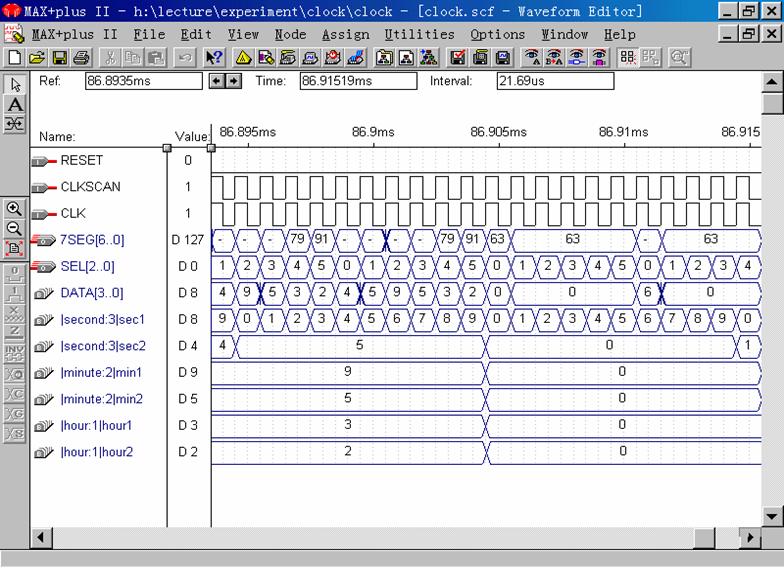The height and width of the screenshot is (568, 784).
Task: Open the Hierarchy Display toolbar icon
Action: [243, 58]
